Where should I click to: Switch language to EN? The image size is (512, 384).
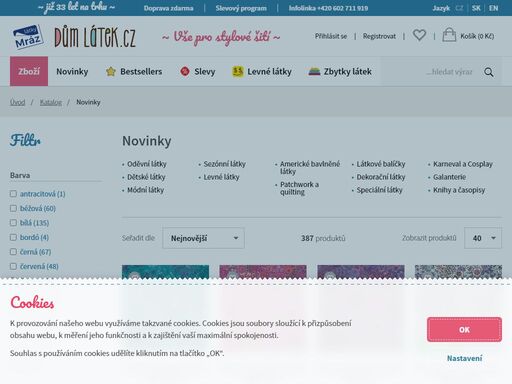[x=493, y=8]
